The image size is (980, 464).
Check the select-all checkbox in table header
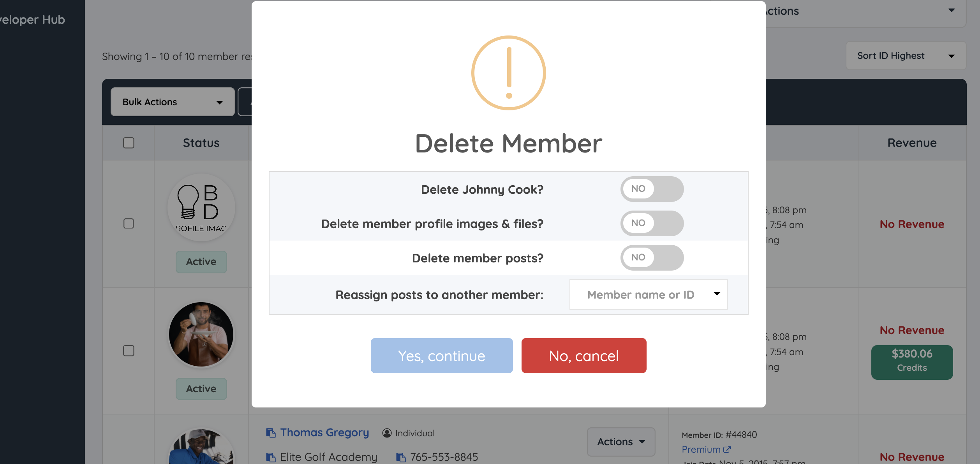coord(129,143)
